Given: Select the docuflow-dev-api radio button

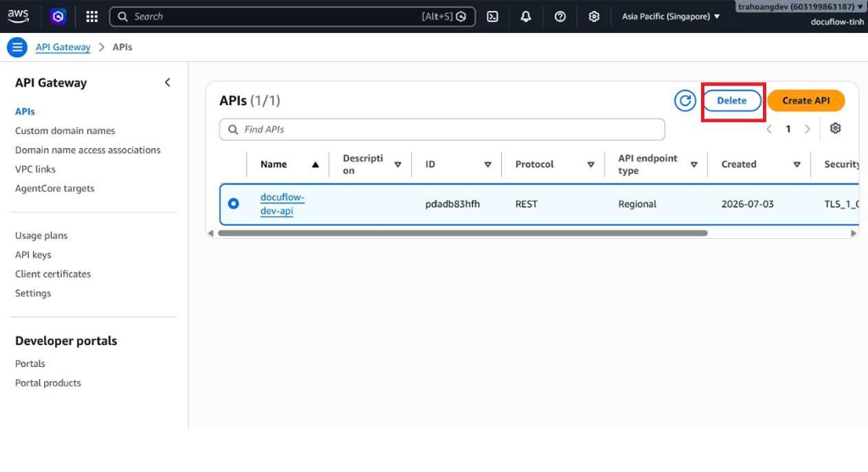Looking at the screenshot, I should click(234, 203).
